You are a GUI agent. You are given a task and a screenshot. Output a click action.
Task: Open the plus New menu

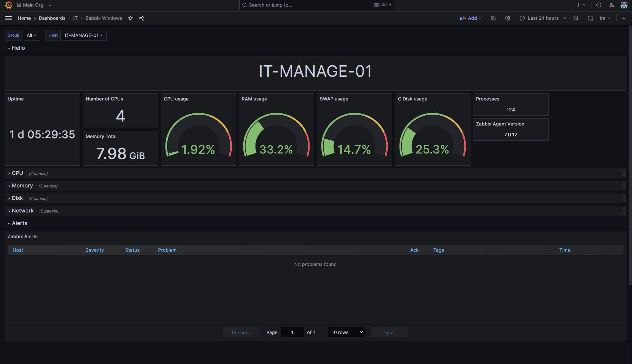pyautogui.click(x=581, y=5)
